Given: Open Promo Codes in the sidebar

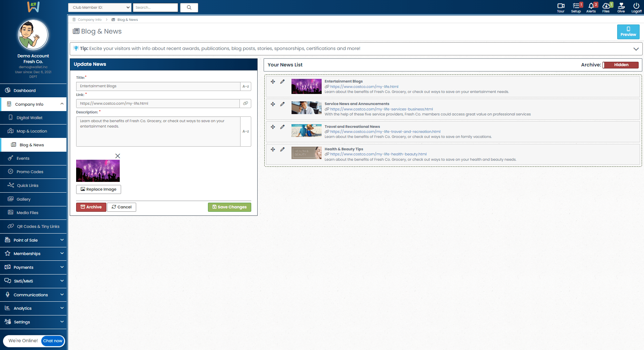Looking at the screenshot, I should click(x=30, y=172).
